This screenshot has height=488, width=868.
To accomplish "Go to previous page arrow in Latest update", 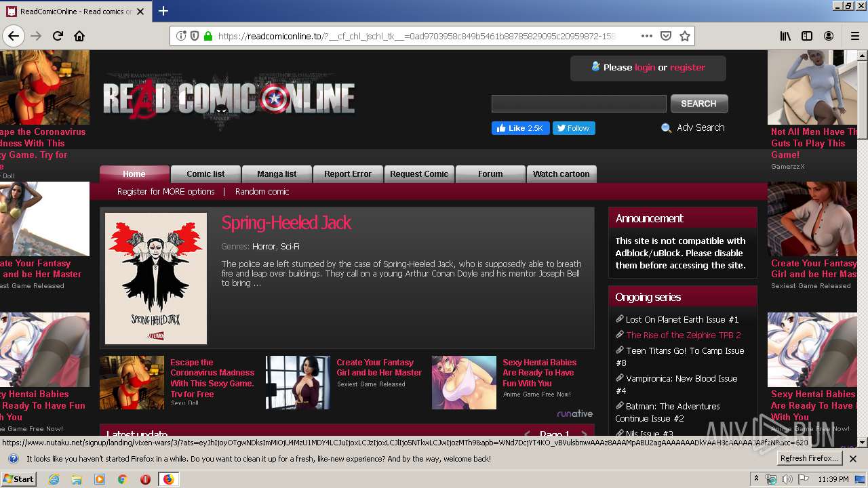I will (527, 434).
